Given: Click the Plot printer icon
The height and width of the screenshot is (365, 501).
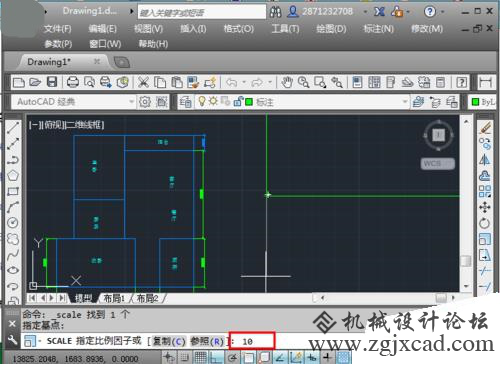Looking at the screenshot, I should point(73,82).
